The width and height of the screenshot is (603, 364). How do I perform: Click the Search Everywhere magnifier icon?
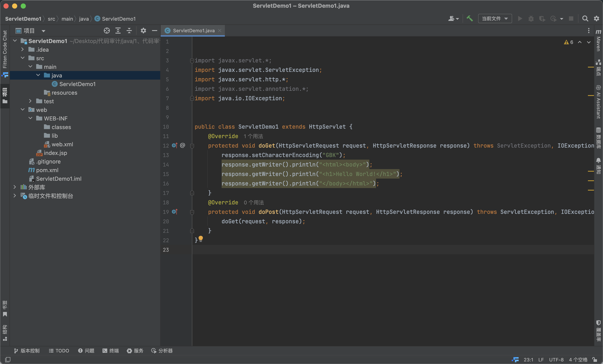click(585, 19)
